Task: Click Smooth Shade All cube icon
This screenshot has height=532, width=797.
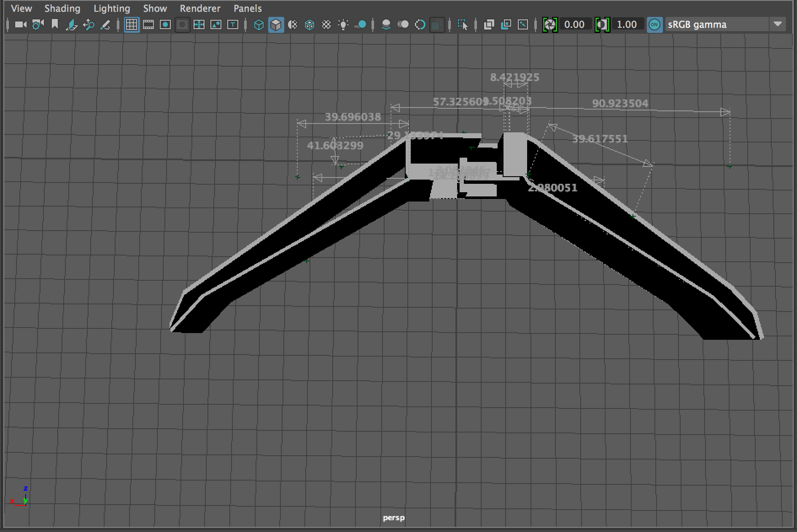Action: point(276,25)
